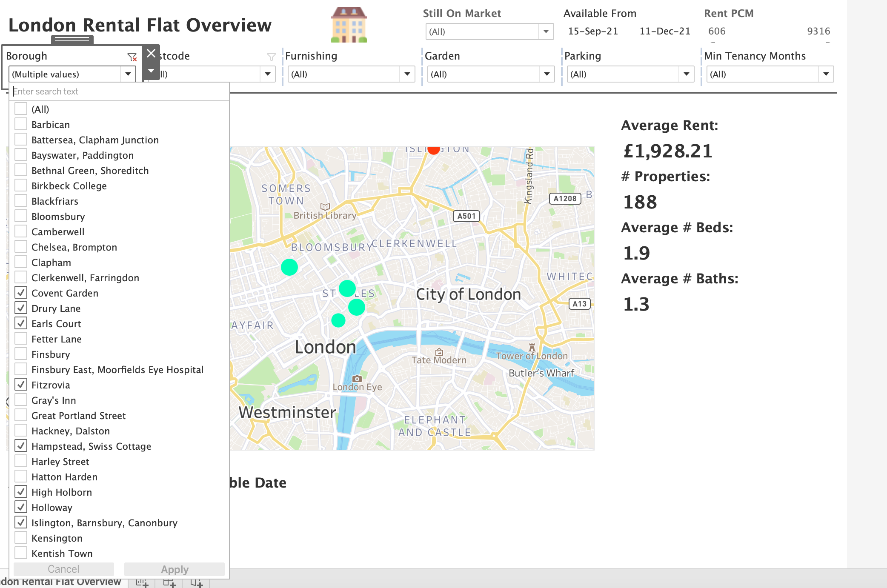
Task: Expand the Furnishing dropdown
Action: pyautogui.click(x=407, y=74)
